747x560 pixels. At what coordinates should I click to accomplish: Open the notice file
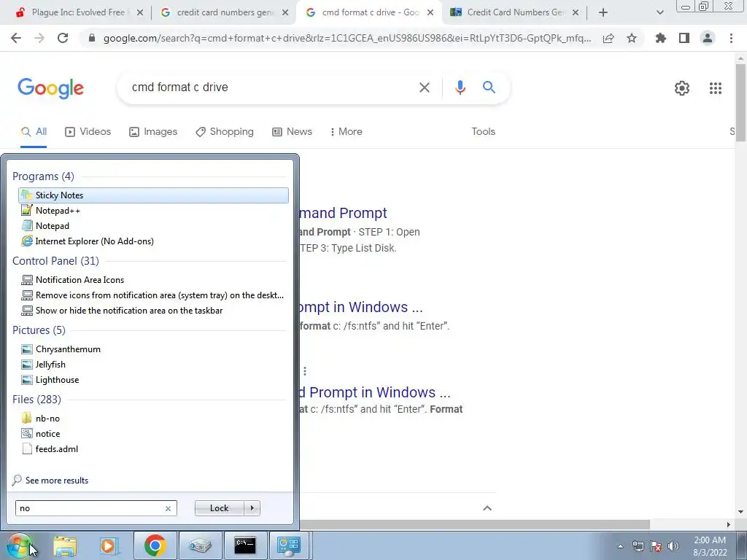(x=47, y=433)
